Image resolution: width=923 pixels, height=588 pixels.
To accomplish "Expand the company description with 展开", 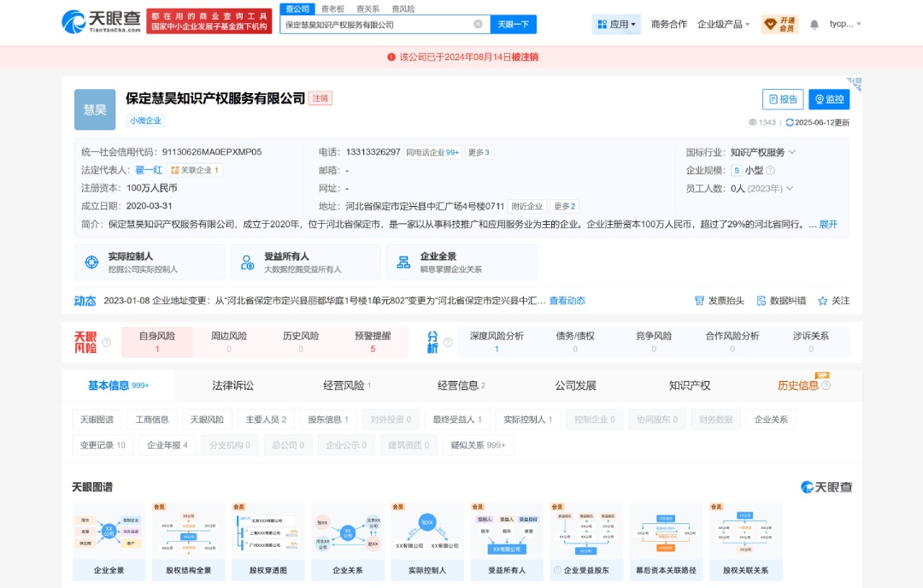I will [828, 225].
